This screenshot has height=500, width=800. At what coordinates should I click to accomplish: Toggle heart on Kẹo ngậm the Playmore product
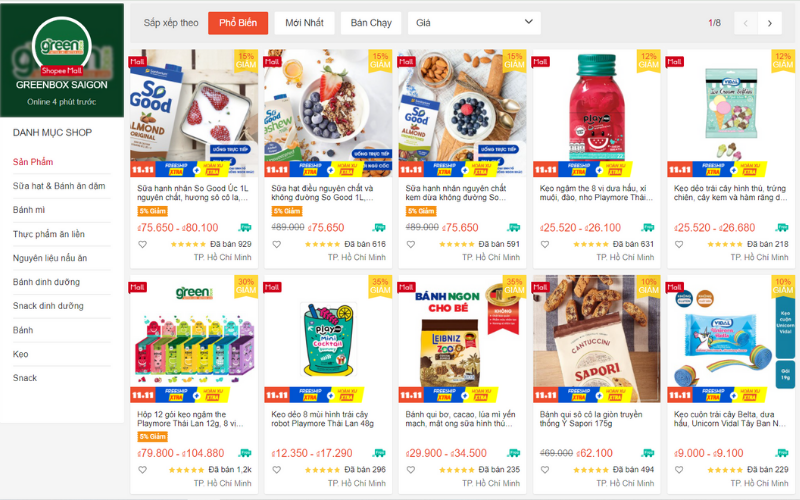click(545, 244)
